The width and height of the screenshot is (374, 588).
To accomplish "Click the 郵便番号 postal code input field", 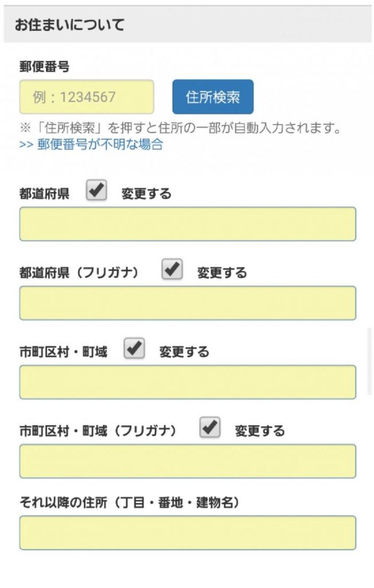I will pos(87,96).
